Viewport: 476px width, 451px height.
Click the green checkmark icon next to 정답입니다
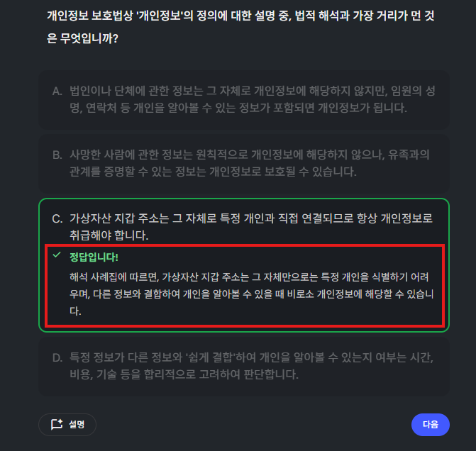(x=57, y=255)
